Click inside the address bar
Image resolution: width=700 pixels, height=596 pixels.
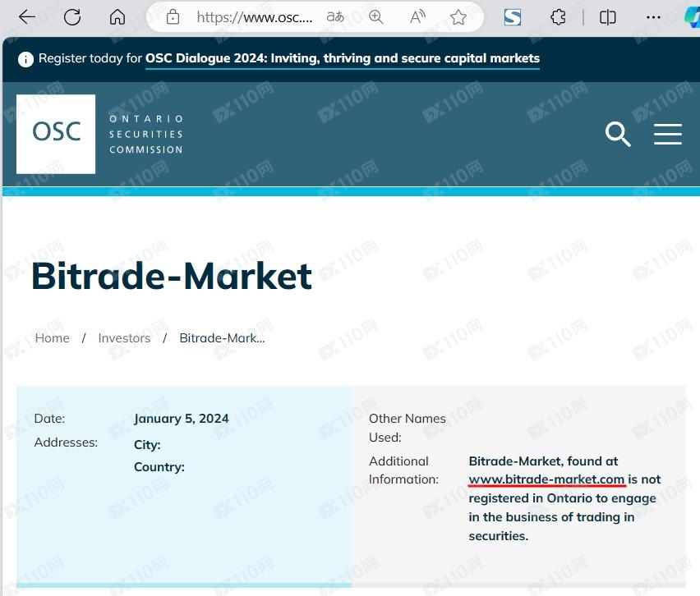click(255, 16)
